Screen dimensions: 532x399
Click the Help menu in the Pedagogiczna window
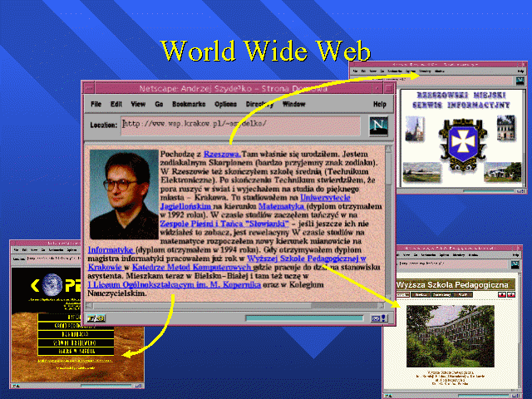click(515, 255)
